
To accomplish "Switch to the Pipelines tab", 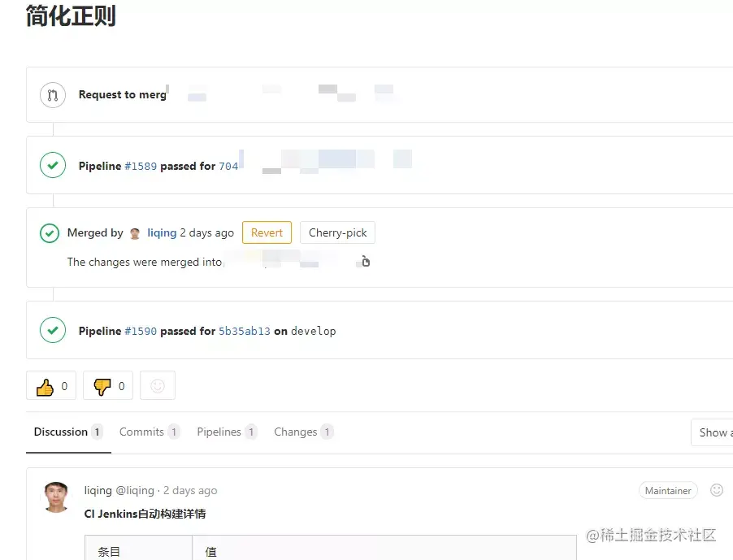I will point(227,432).
